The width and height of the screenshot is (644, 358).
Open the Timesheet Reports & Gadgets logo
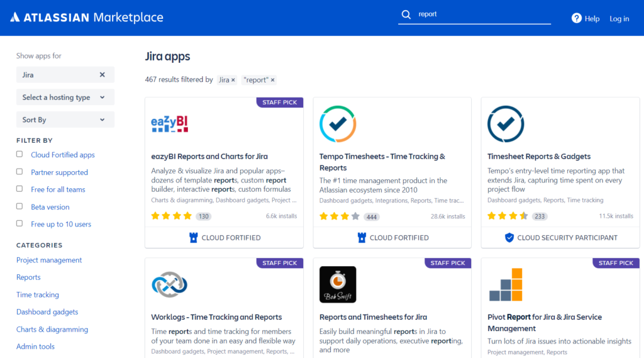pos(506,124)
